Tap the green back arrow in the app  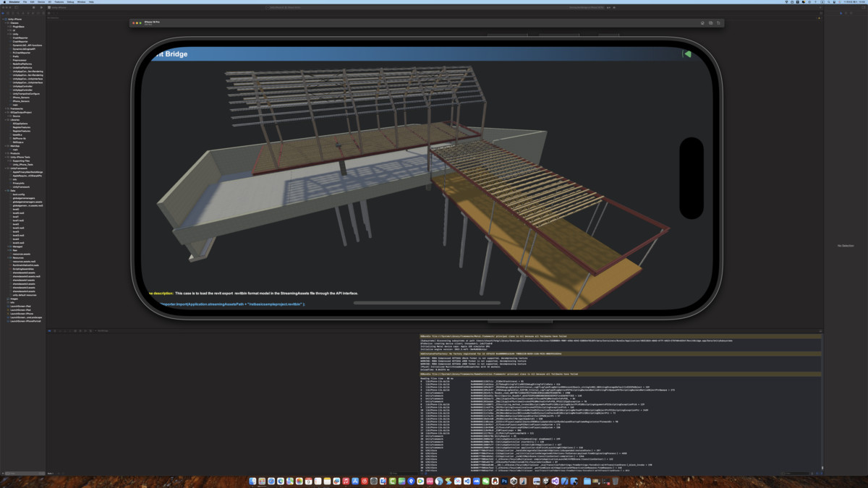687,53
